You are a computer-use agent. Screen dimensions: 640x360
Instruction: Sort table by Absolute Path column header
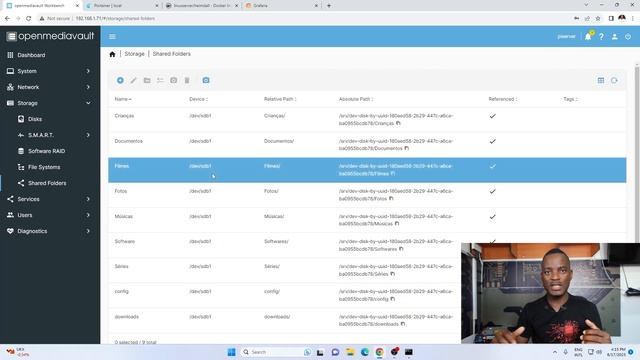pyautogui.click(x=356, y=99)
